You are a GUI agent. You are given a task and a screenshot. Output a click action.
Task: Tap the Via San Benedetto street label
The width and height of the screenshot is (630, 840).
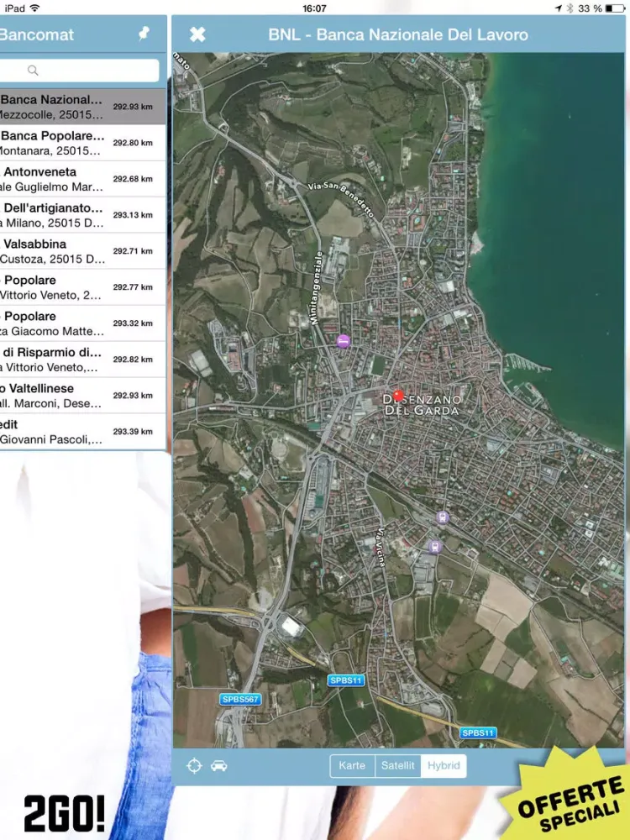pos(341,199)
